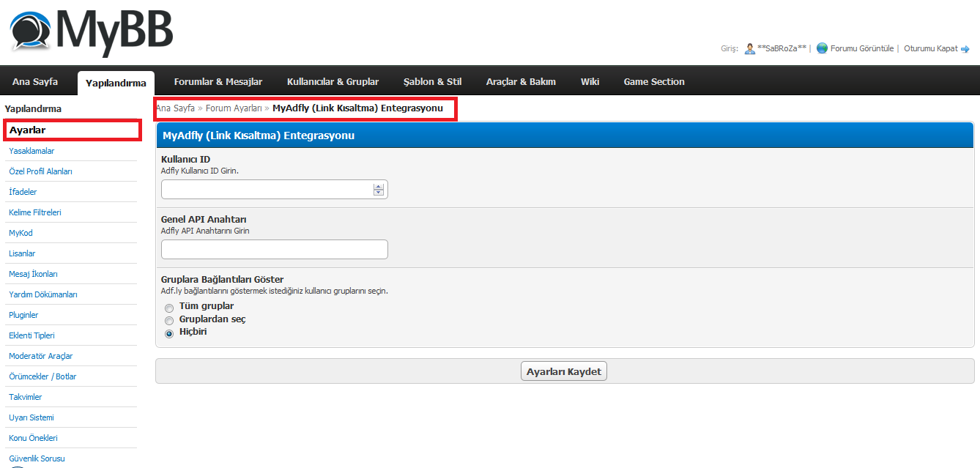Open Özel Profil Alanları in the sidebar
Screen dimensions: 980x468
point(40,171)
